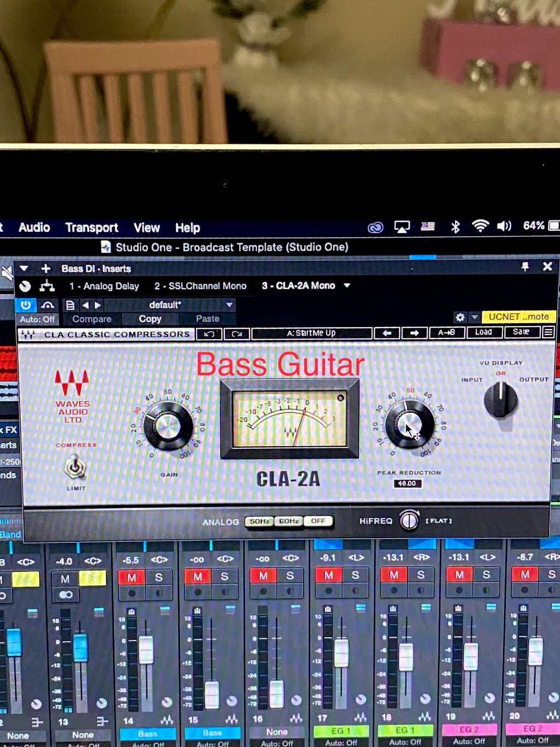Open the Transport menu
560x747 pixels.
coord(91,227)
